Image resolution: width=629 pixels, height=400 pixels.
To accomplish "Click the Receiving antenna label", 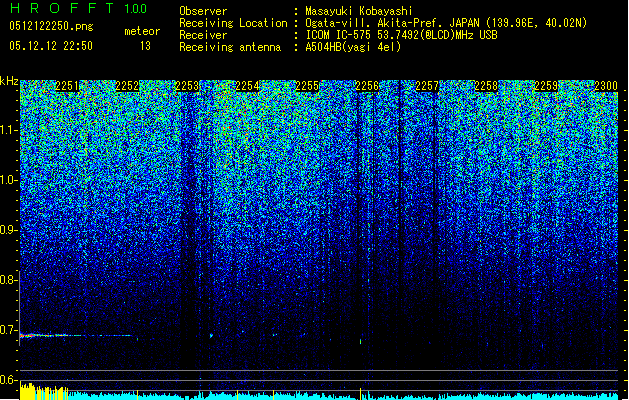I will point(230,47).
